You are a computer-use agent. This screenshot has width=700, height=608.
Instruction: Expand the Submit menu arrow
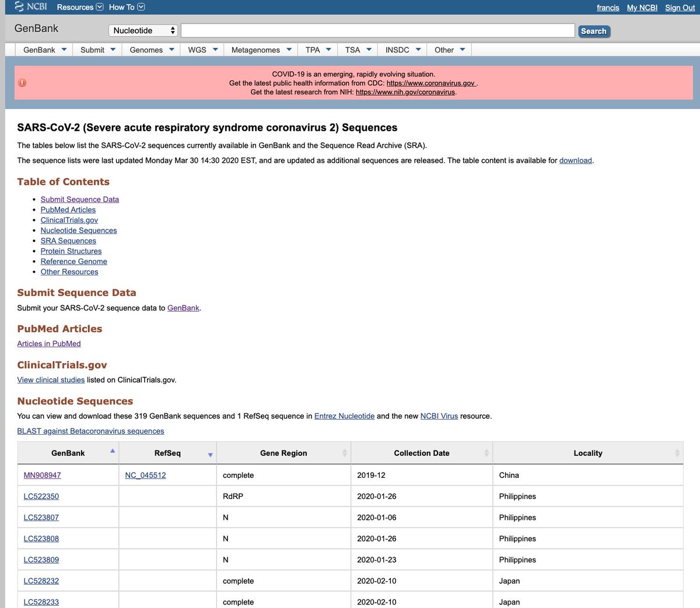(x=113, y=50)
